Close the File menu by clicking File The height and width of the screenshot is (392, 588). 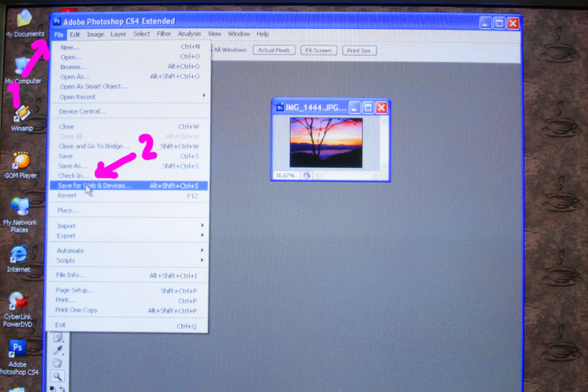point(59,34)
